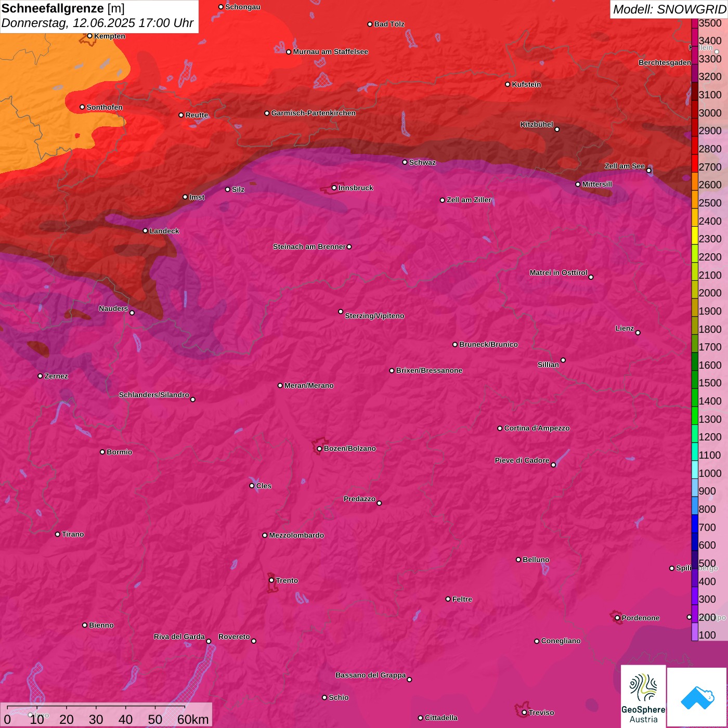Click the Bormio location dot
This screenshot has height=728, width=728.
pyautogui.click(x=102, y=452)
